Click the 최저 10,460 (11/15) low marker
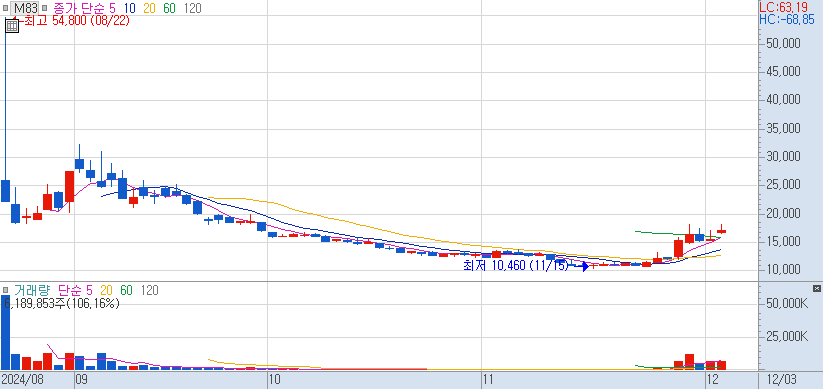Image resolution: width=823 pixels, height=389 pixels. point(515,266)
